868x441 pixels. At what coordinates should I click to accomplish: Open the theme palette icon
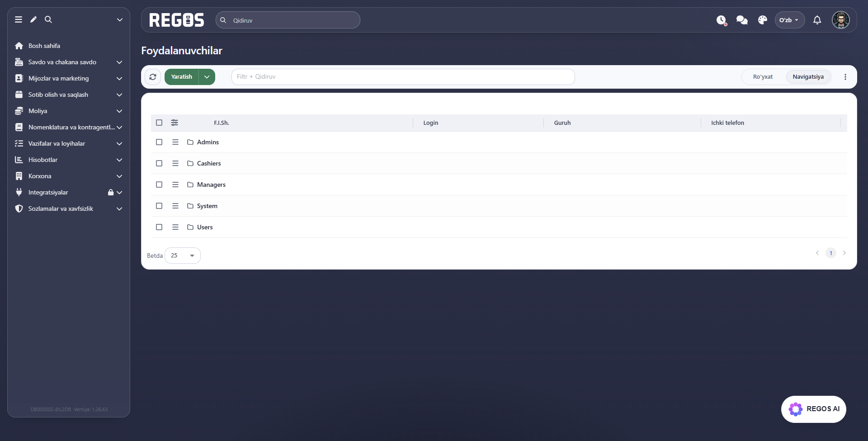[763, 20]
